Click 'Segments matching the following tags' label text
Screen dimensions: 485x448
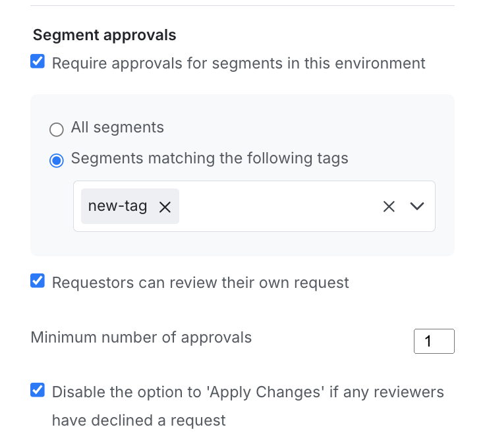click(210, 158)
